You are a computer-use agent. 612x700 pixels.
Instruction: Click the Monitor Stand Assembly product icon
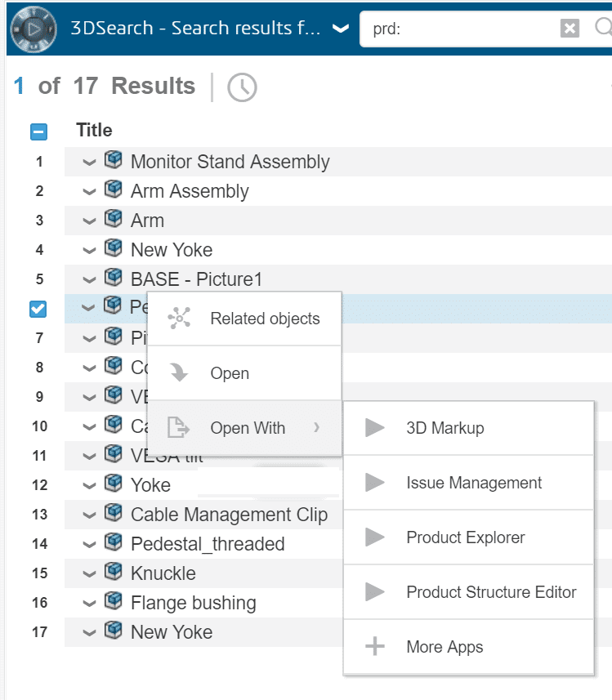(113, 159)
